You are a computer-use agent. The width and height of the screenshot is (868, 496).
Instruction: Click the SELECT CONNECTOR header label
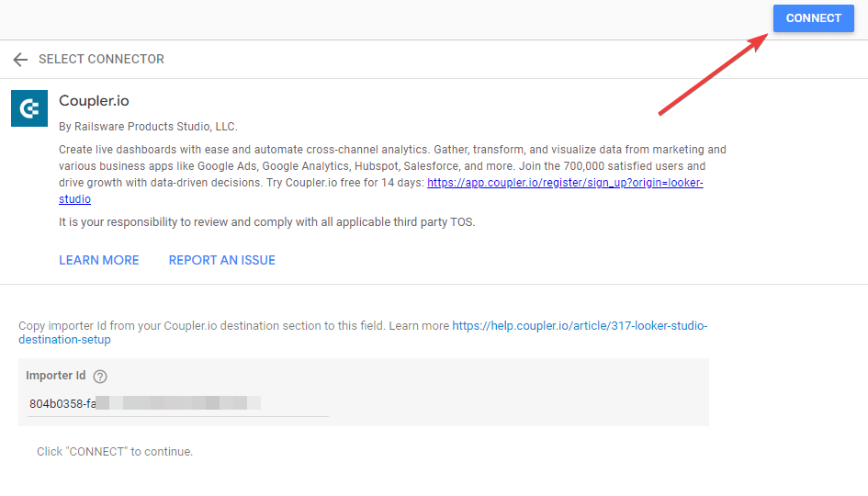(x=101, y=59)
